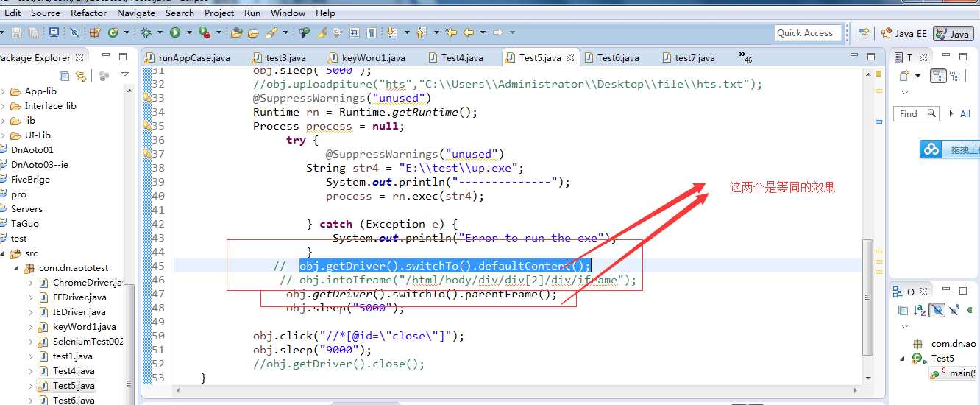Click the Save toolbar icon
Screen dimensions: 980x405
click(x=15, y=32)
